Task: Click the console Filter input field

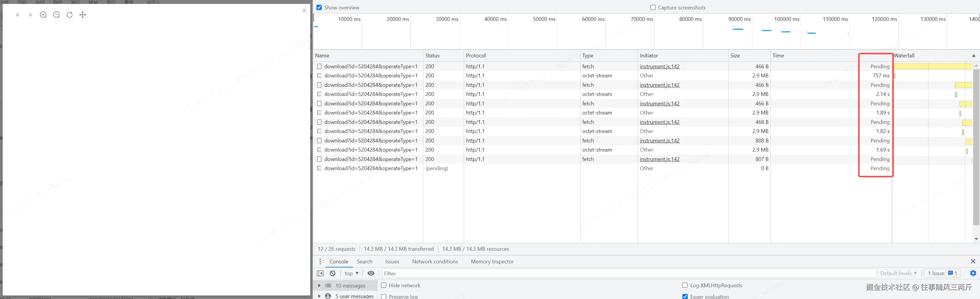Action: (x=629, y=273)
